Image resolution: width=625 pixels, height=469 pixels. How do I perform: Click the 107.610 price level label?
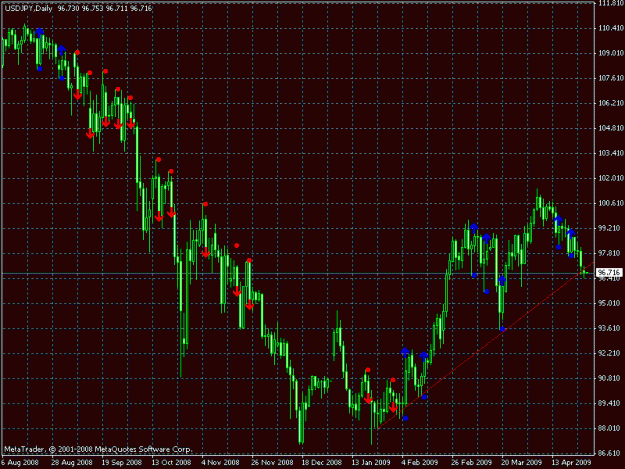(x=610, y=78)
